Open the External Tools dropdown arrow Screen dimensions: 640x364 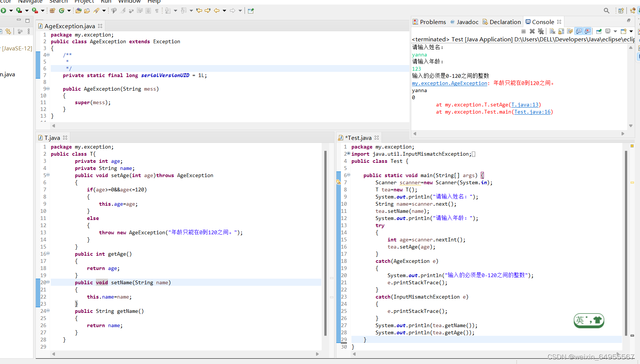pos(43,11)
